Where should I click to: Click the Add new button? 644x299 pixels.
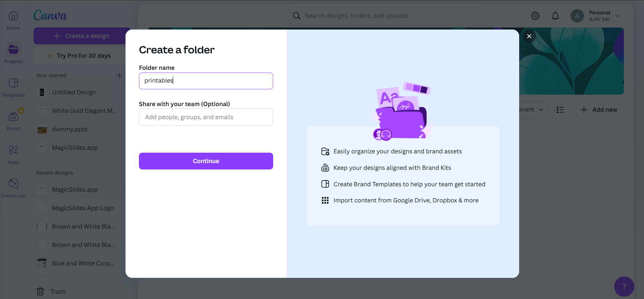pyautogui.click(x=600, y=110)
